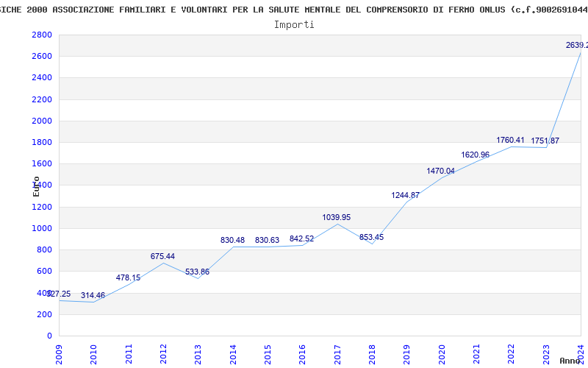This screenshot has height=368, width=588.
Task: Click the y-axis value 2200
Action: click(x=42, y=99)
